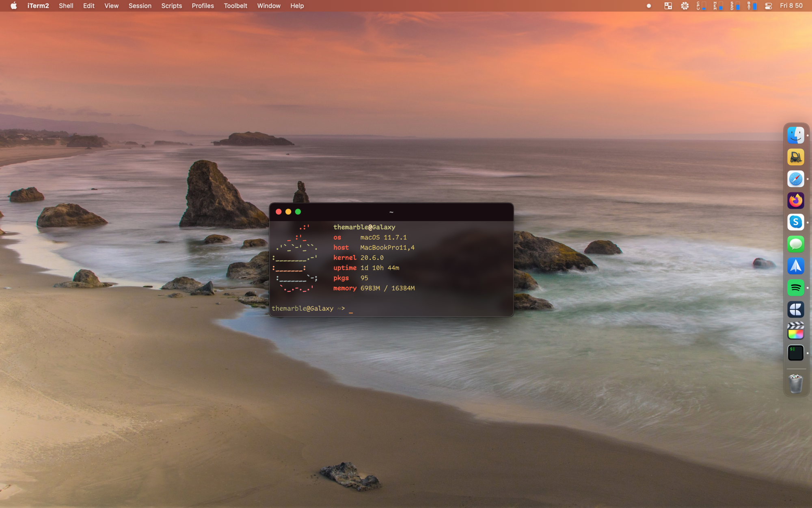812x508 pixels.
Task: Open Finder from the dock
Action: tap(795, 135)
